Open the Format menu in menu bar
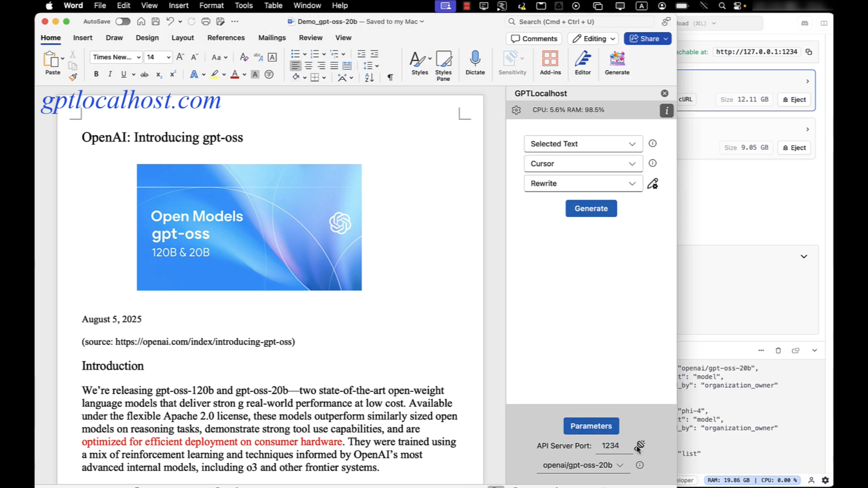This screenshot has height=488, width=868. pos(211,6)
